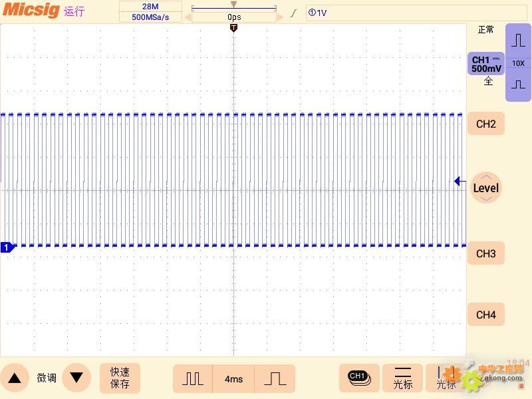Select the 4ms timebase value
Image resolution: width=532 pixels, height=399 pixels.
tap(233, 378)
